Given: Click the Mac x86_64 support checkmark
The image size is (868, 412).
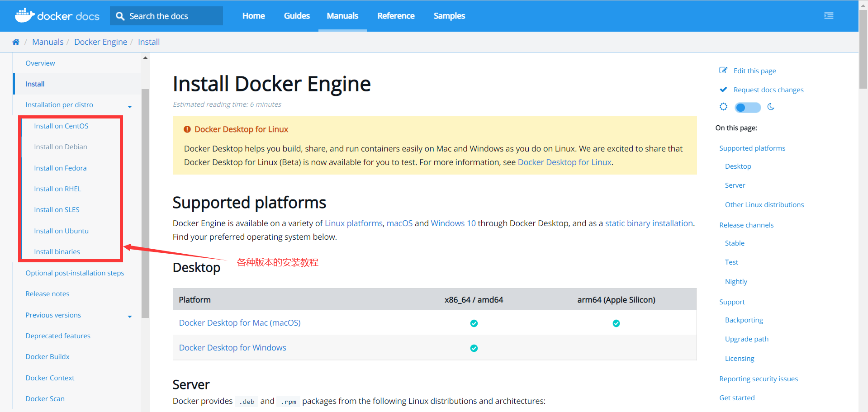Looking at the screenshot, I should coord(474,323).
